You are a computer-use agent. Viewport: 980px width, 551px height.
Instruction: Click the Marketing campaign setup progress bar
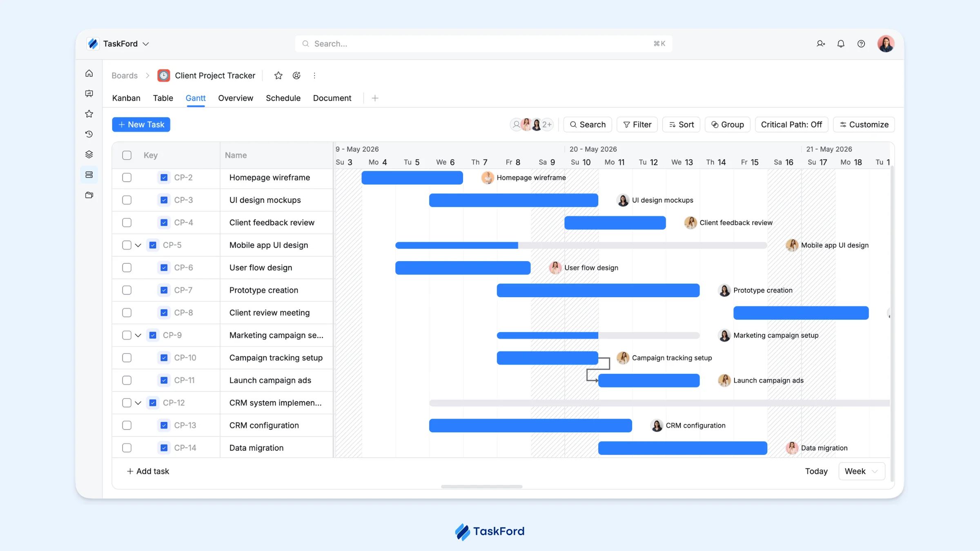pos(598,335)
